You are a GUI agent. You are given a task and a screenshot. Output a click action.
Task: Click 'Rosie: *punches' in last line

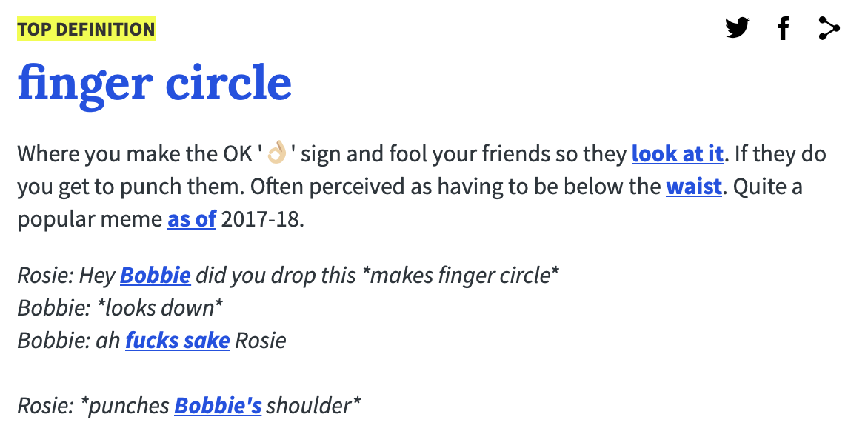pyautogui.click(x=93, y=406)
